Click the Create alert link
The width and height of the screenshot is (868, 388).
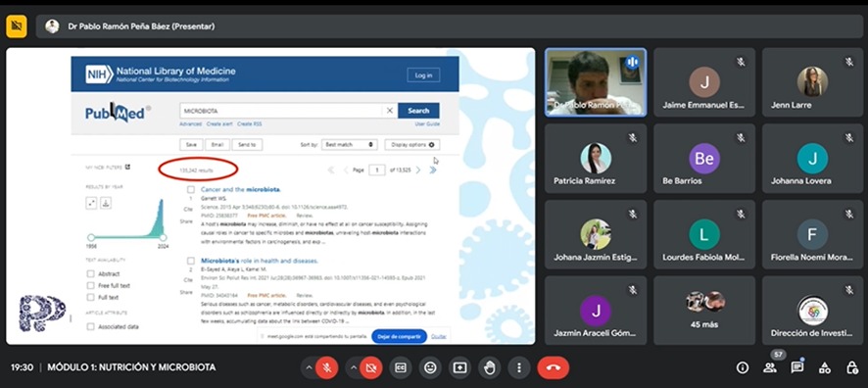[x=219, y=124]
